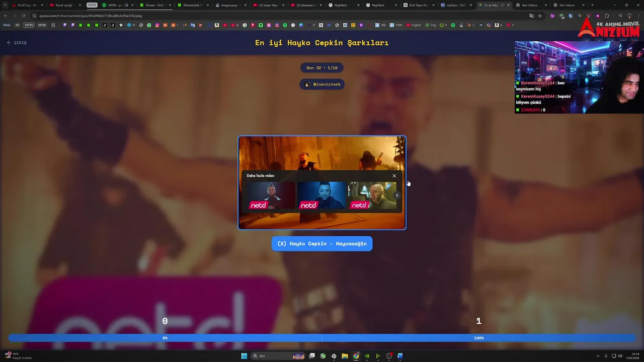Close the 'Daha fazla video' overlay
644x362 pixels.
click(x=394, y=176)
